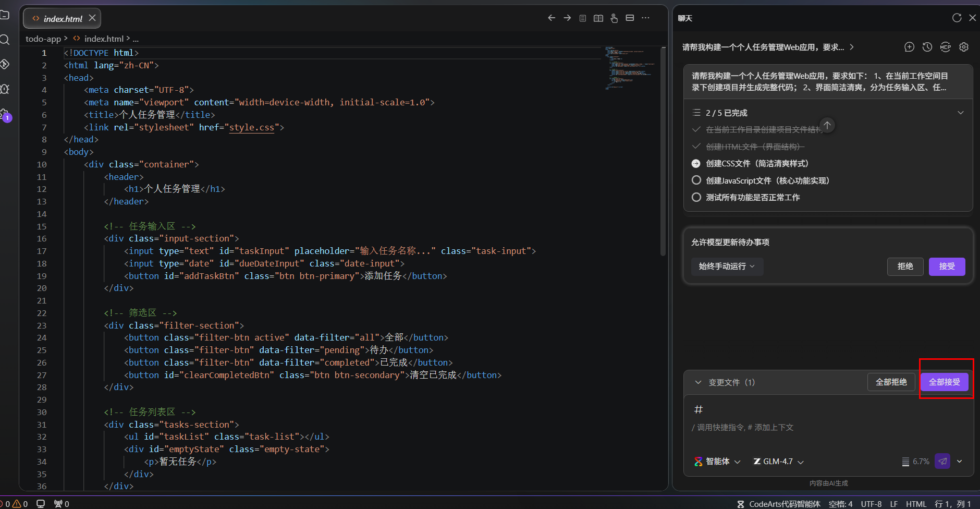Click '行 1, 列 1' cursor position
This screenshot has width=980, height=509.
click(953, 504)
